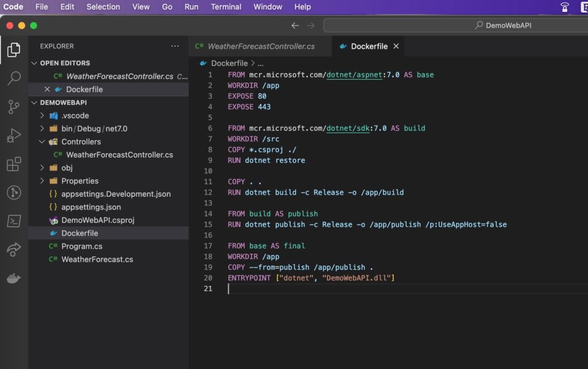
Task: Go forward with the right arrow
Action: (311, 25)
